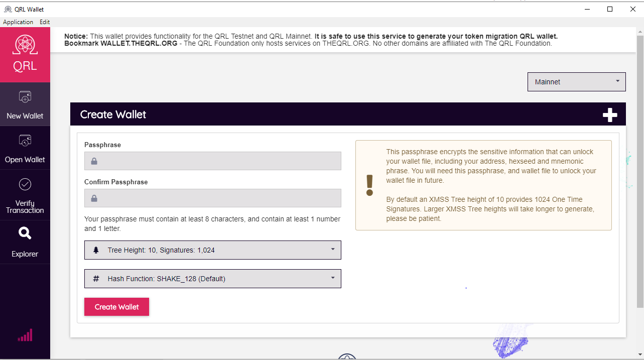Click the 'Confirm Passphrase' label text

116,182
